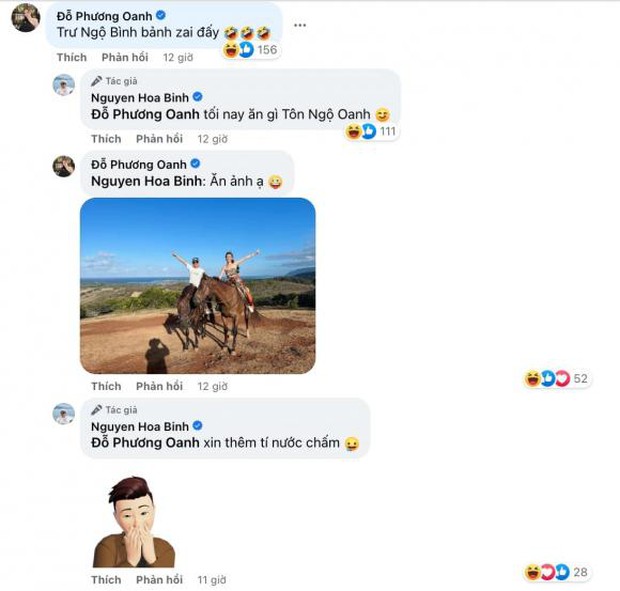Click Nguyen Hoa Binh's avatar on 'nước chấm' comment
This screenshot has height=591, width=620.
[64, 413]
